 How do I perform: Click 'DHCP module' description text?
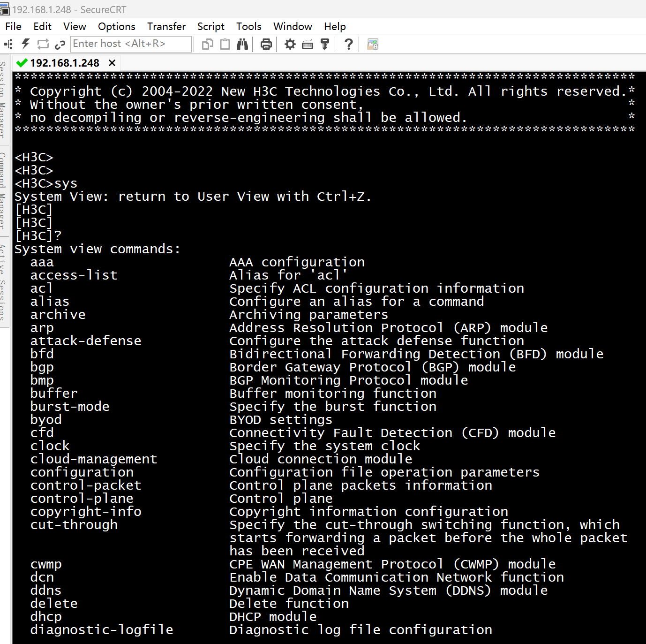click(273, 616)
